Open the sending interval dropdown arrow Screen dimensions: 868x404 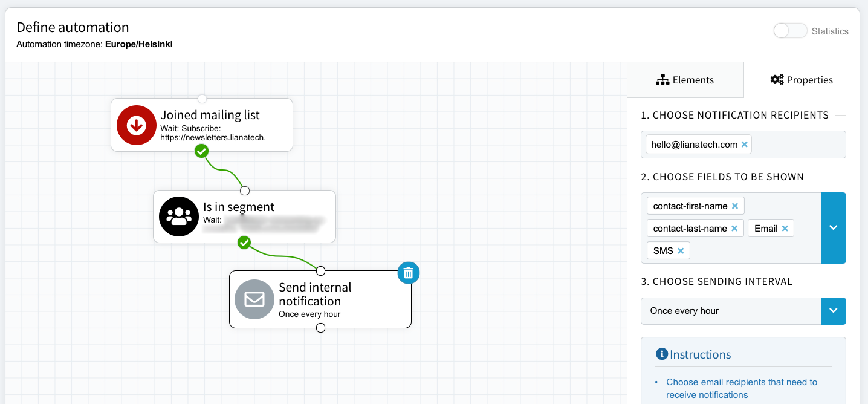point(833,311)
